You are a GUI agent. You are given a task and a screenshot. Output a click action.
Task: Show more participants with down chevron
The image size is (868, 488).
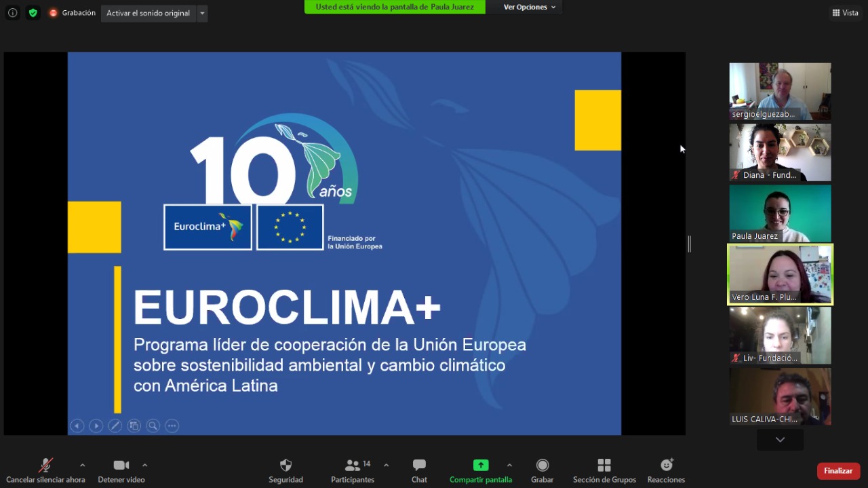780,440
